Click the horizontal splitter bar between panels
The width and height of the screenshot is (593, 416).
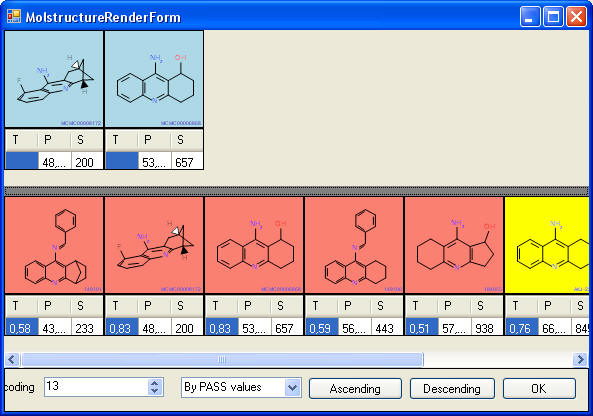click(296, 190)
